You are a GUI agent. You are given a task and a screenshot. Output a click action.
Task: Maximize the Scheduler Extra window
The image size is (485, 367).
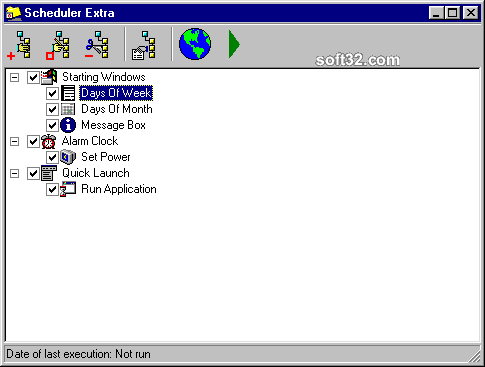[x=452, y=13]
